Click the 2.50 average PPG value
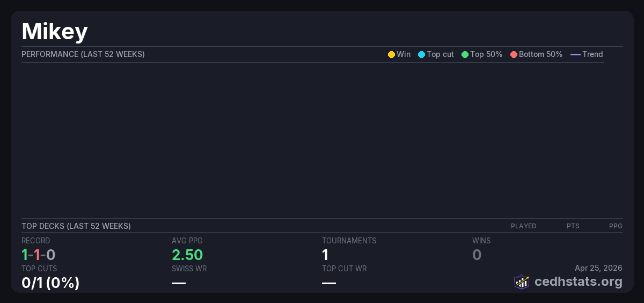This screenshot has width=644, height=303. pyautogui.click(x=187, y=255)
